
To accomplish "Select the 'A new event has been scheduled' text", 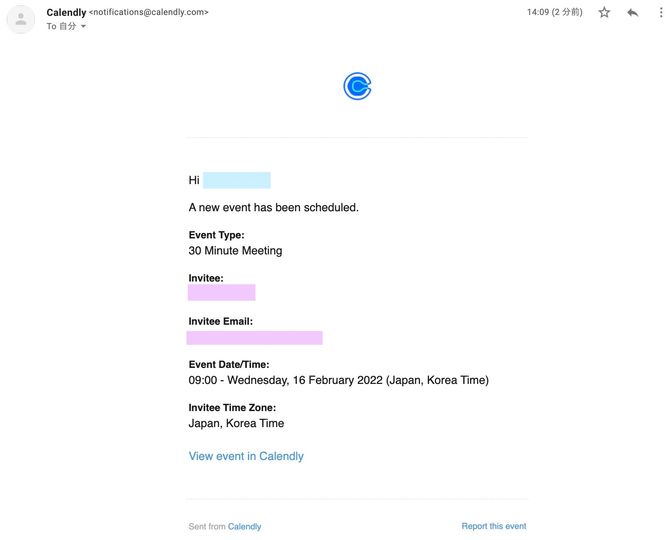I will 273,207.
